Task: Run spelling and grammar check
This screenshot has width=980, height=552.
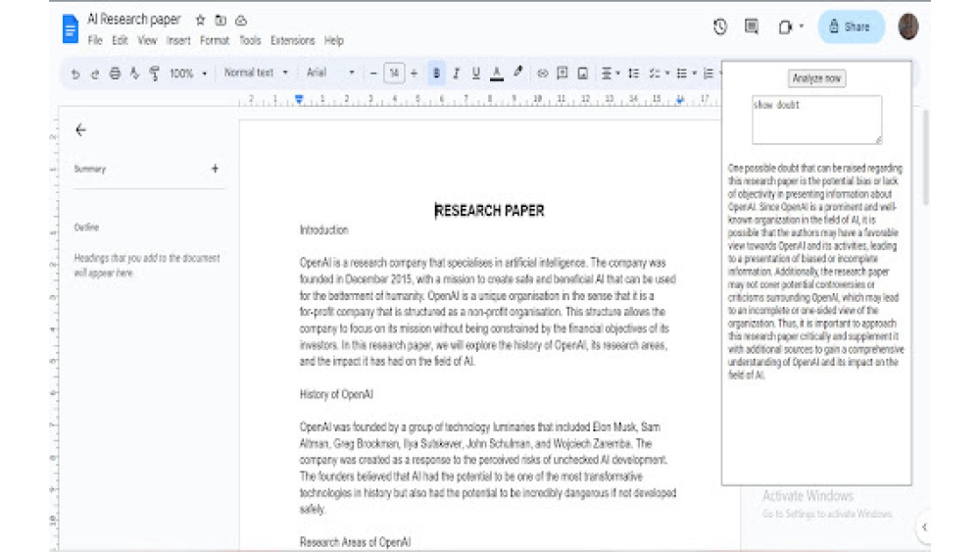Action: click(x=134, y=74)
